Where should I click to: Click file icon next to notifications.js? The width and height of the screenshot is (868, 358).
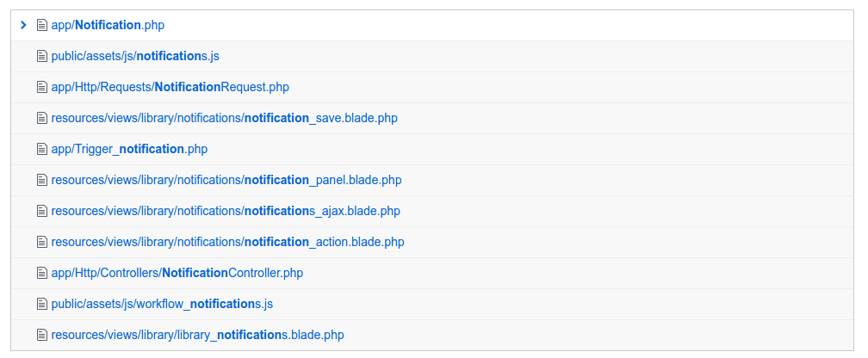coord(41,57)
